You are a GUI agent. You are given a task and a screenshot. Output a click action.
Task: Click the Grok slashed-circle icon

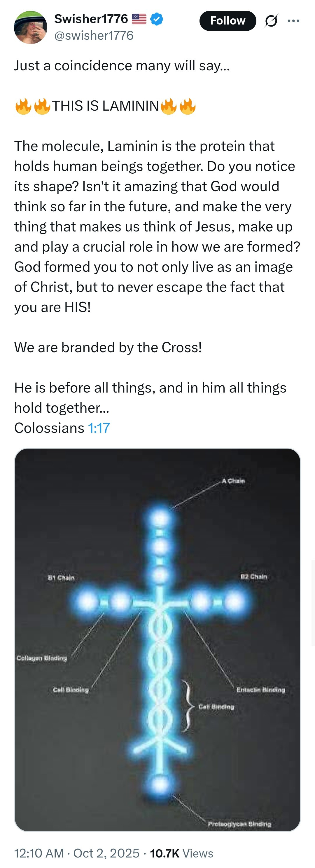(x=271, y=21)
